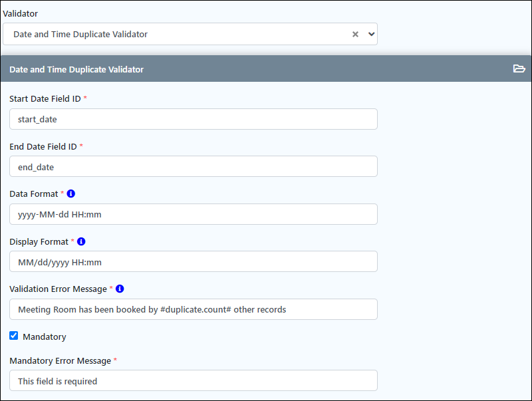Open the Validator selection box
Screen dimensions: 532x401
click(x=190, y=34)
